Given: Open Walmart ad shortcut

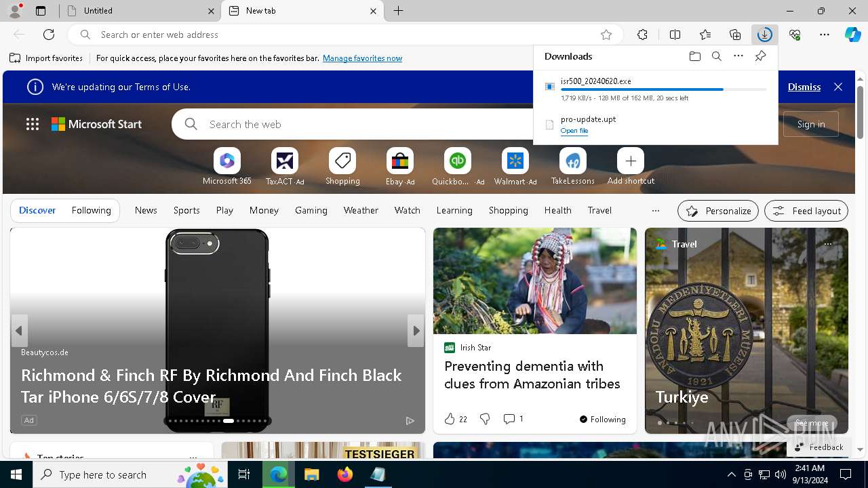Looking at the screenshot, I should click(515, 167).
